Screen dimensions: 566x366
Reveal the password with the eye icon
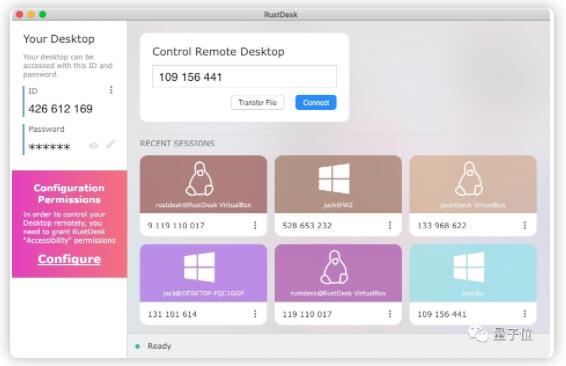93,145
